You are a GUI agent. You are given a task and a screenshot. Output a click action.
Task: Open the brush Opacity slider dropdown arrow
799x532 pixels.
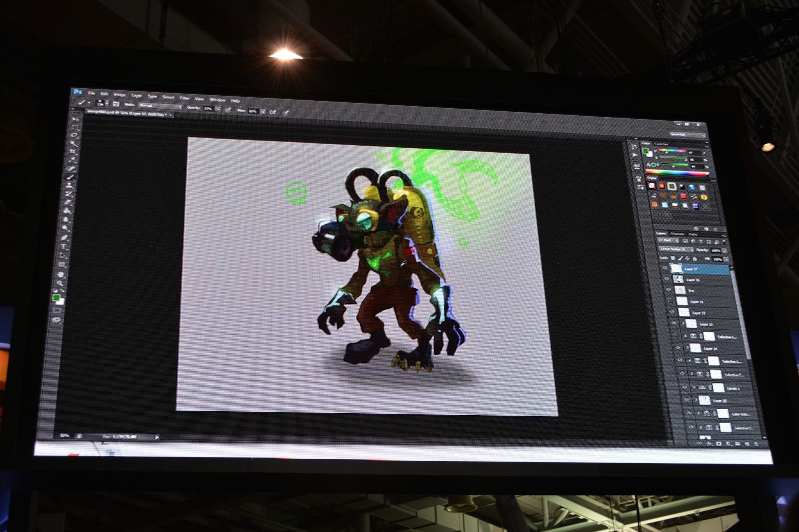point(218,109)
